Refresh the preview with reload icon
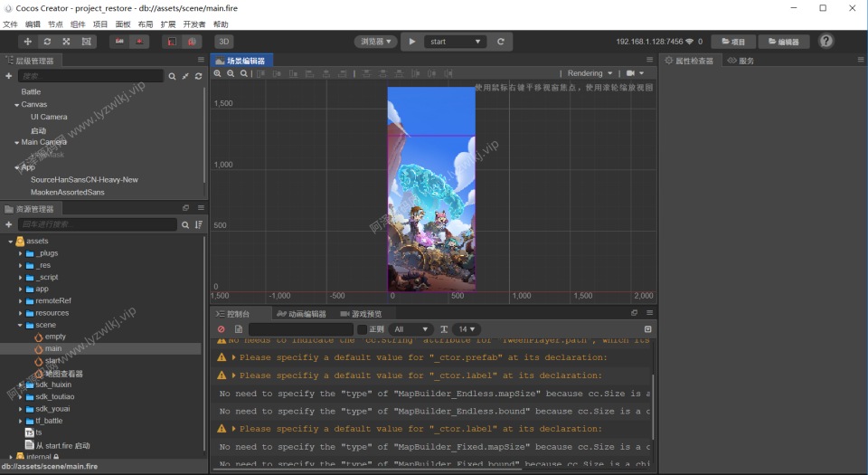The image size is (868, 475). click(501, 42)
